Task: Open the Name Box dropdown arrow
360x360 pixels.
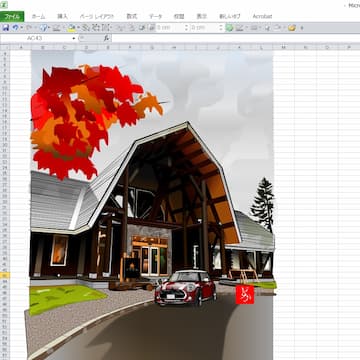Action: pyautogui.click(x=74, y=38)
